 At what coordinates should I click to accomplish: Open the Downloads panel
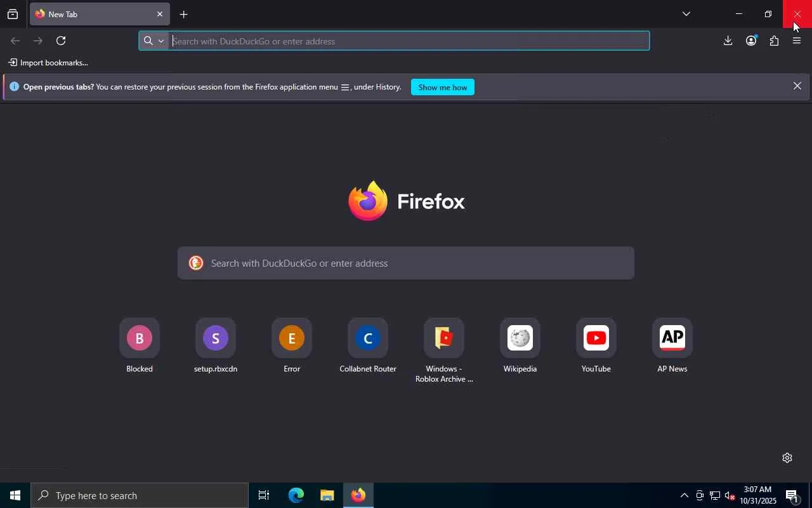(x=728, y=41)
